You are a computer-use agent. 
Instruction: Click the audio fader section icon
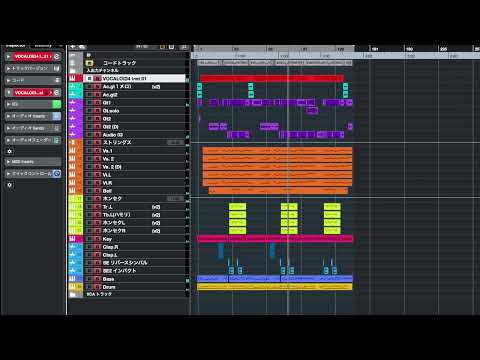57,140
